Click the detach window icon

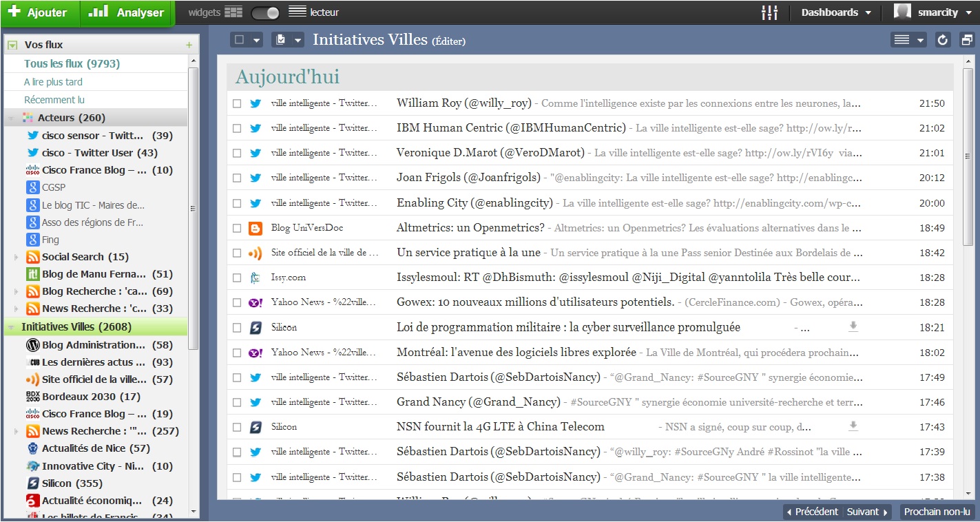[967, 40]
